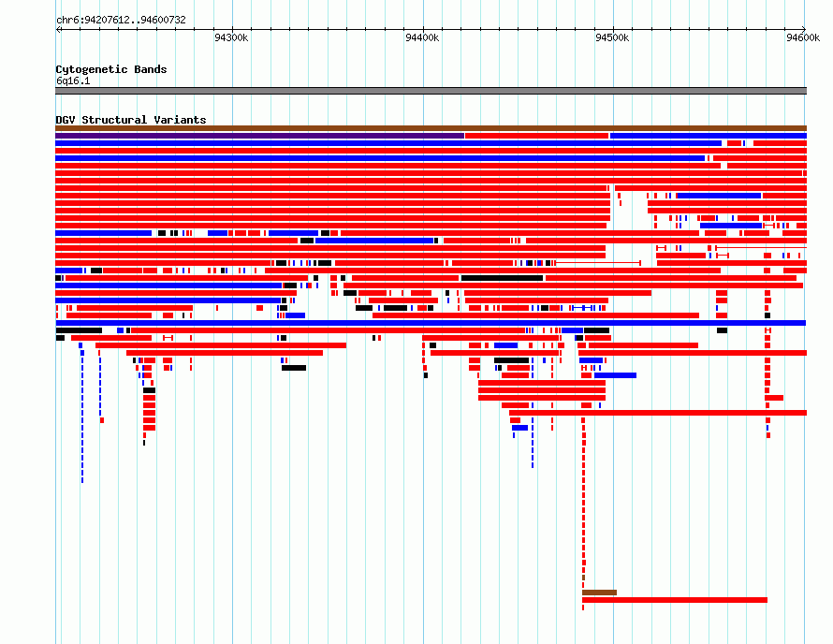Click the 6q16.1 band label

click(x=73, y=80)
